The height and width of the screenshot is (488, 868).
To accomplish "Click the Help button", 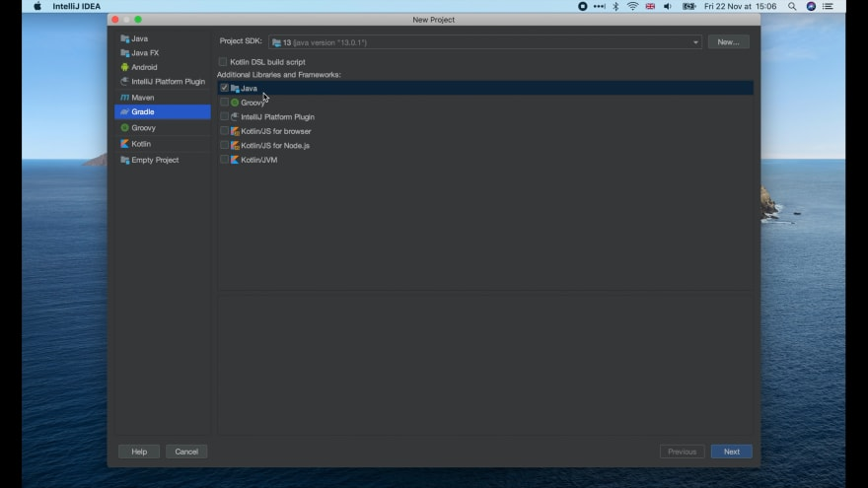I will [139, 452].
